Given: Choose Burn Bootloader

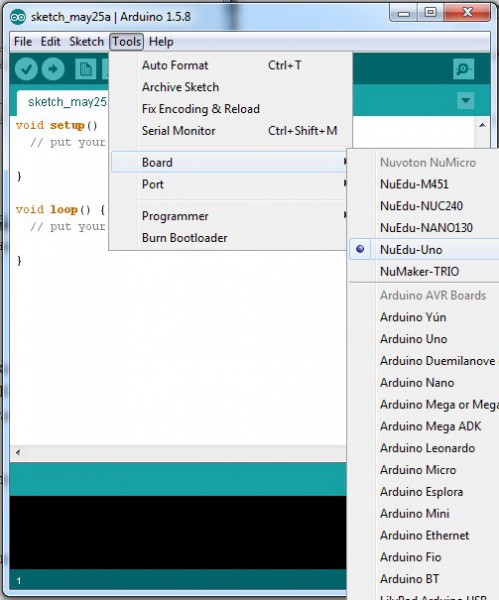Looking at the screenshot, I should [x=229, y=238].
